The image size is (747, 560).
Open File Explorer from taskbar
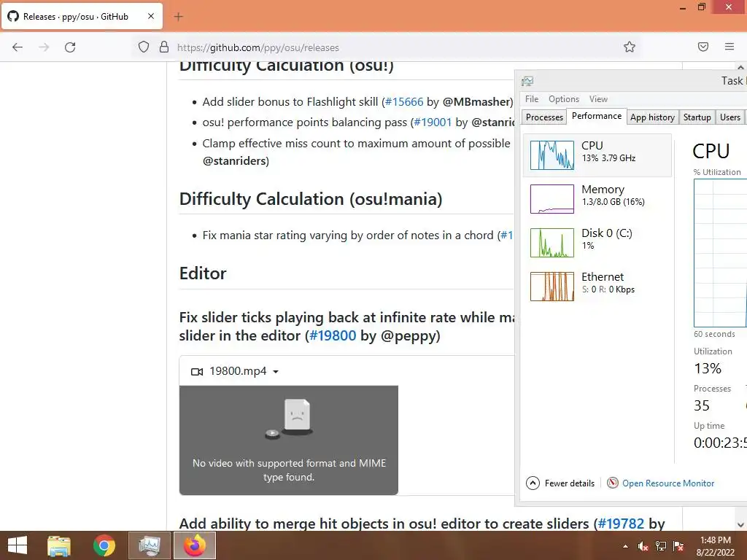(59, 545)
